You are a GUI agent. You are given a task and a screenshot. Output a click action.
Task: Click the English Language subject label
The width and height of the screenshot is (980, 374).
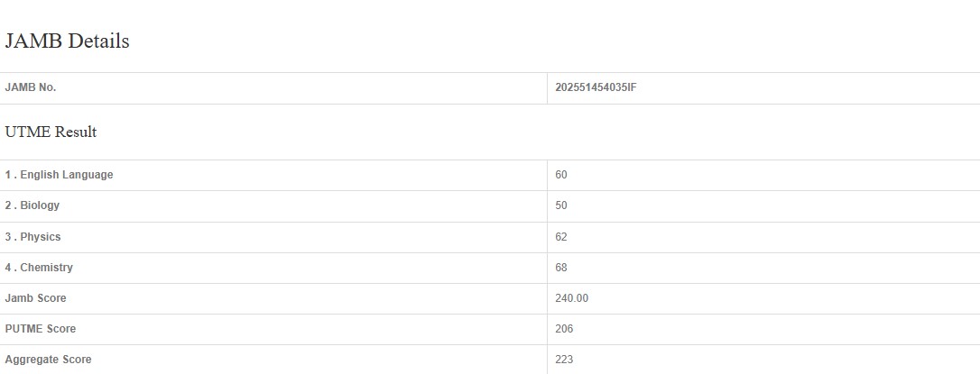coord(67,175)
